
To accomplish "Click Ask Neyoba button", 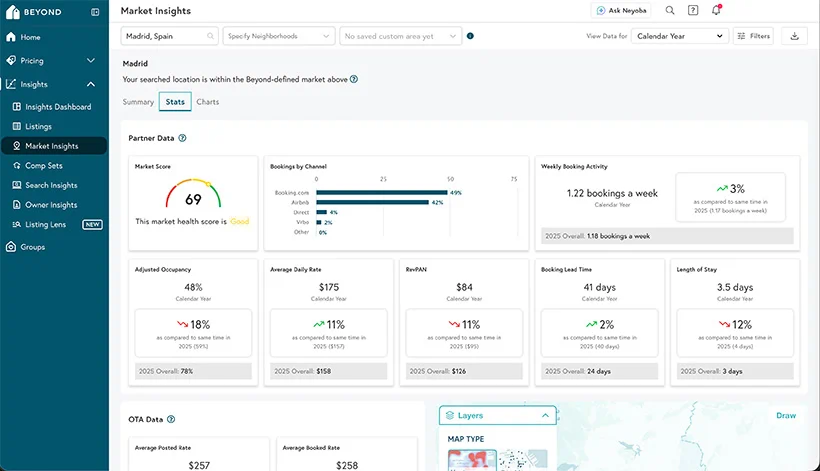I will (x=622, y=10).
